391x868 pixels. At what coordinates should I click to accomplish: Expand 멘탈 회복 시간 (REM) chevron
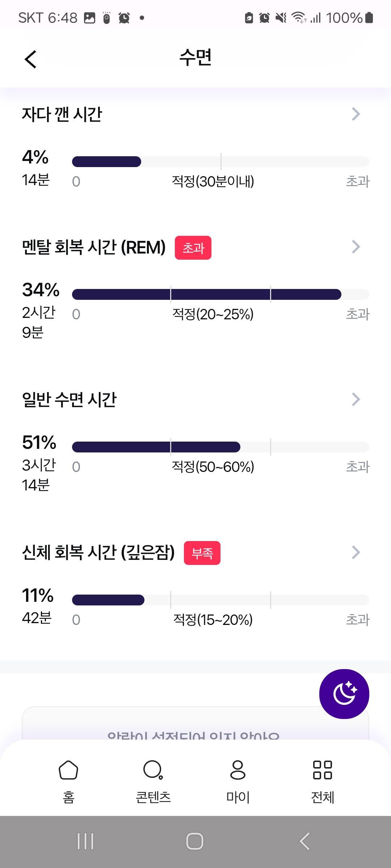pyautogui.click(x=356, y=247)
